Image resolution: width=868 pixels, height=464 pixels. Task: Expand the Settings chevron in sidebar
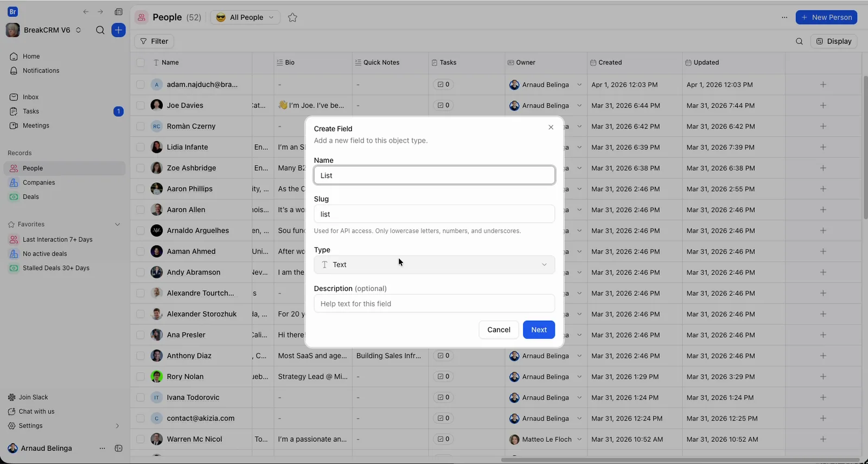[x=117, y=426]
